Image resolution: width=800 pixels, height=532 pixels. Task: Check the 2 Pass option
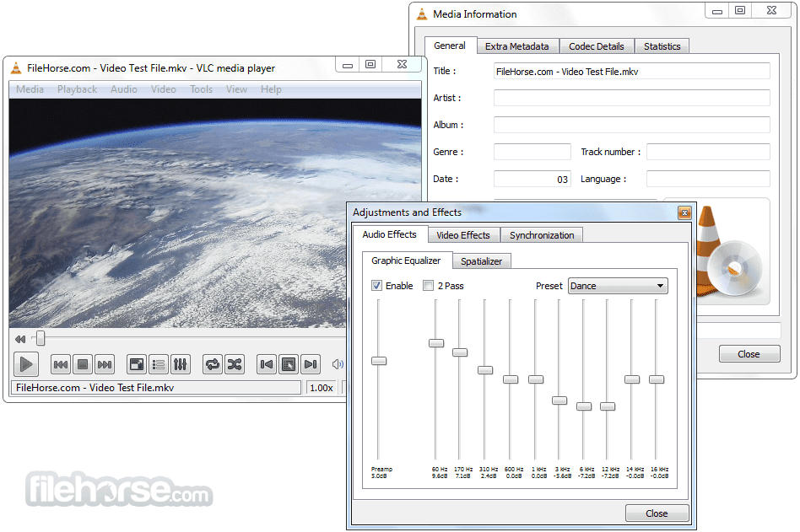(x=429, y=286)
